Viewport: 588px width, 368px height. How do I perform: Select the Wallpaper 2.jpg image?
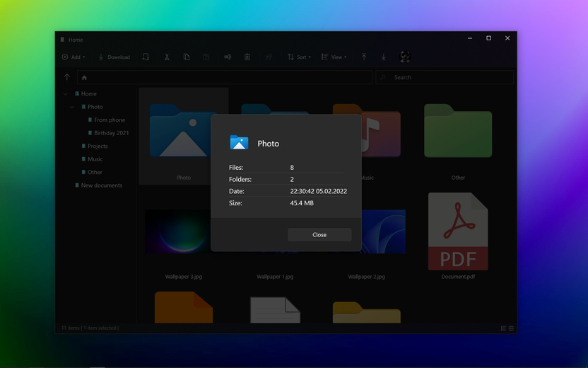383,231
